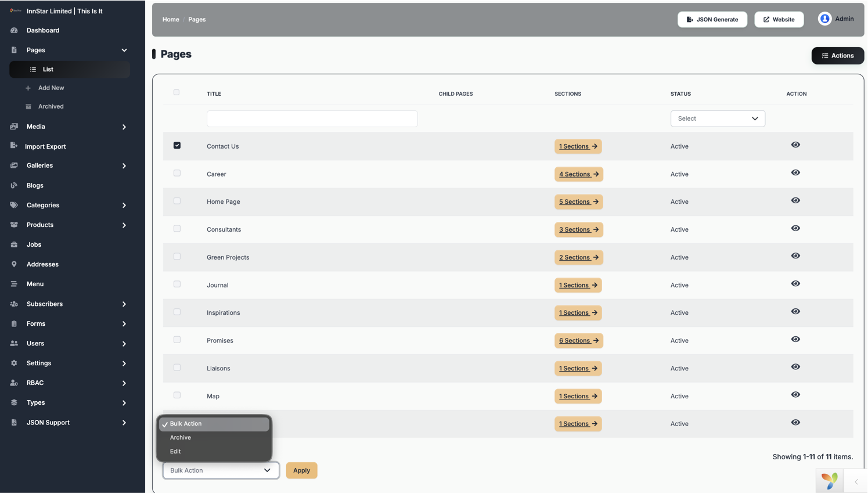View the Promises page eye icon
868x493 pixels.
coord(795,339)
